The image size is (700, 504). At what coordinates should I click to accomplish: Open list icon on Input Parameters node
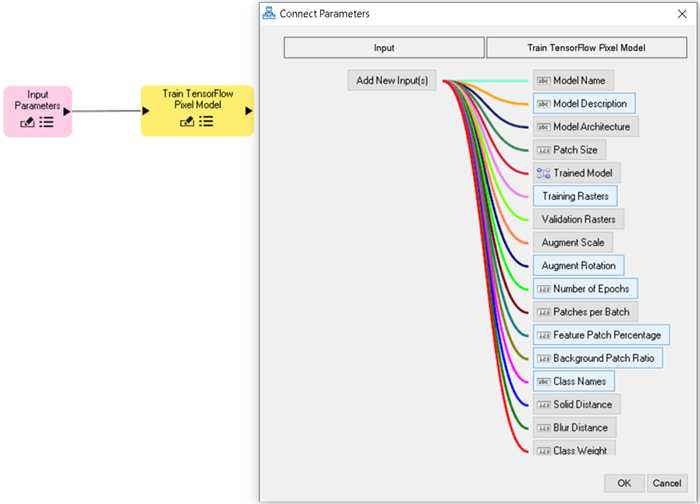click(46, 122)
